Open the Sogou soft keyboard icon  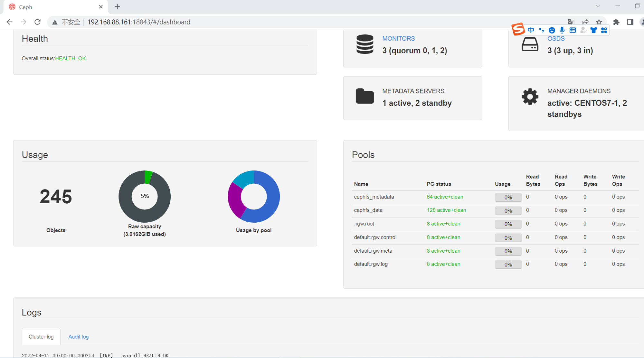(x=573, y=30)
